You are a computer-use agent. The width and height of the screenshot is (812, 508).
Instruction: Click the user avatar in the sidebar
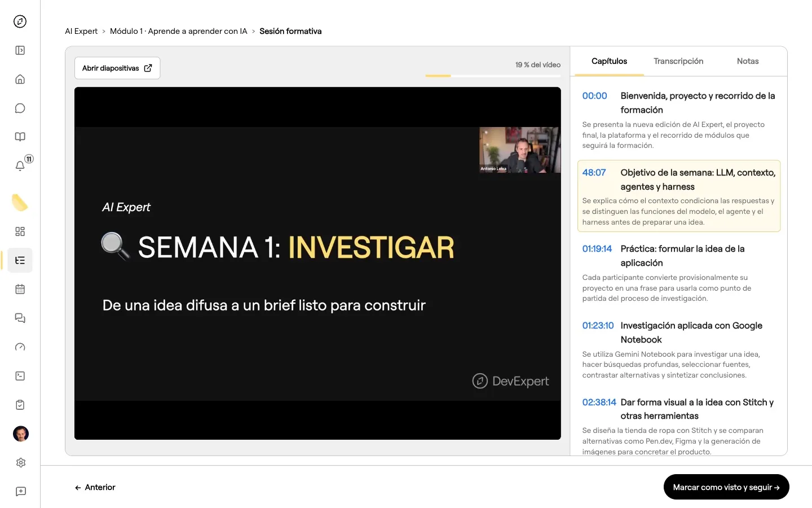(20, 433)
